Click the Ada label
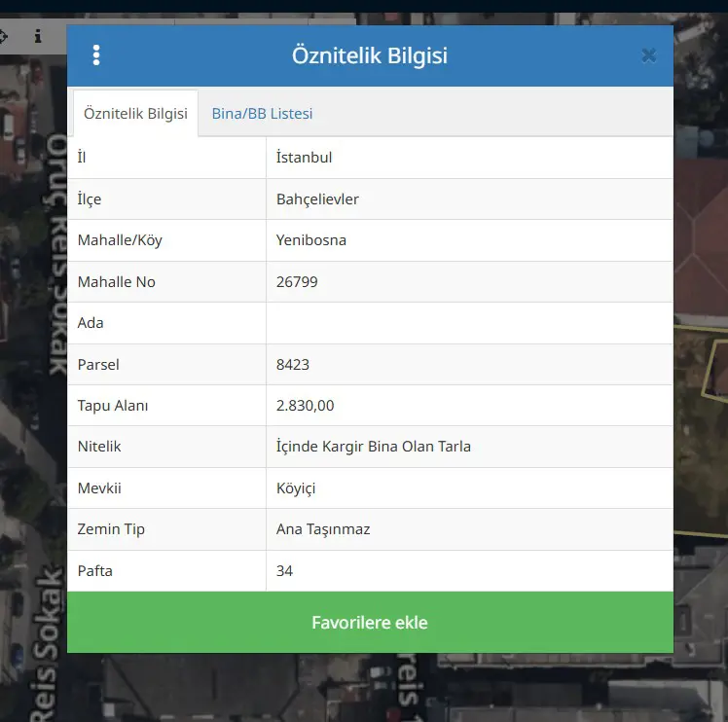 pyautogui.click(x=91, y=323)
